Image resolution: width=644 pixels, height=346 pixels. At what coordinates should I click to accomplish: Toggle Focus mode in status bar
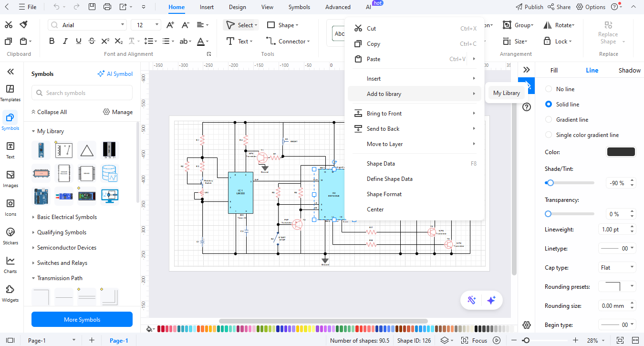point(474,340)
